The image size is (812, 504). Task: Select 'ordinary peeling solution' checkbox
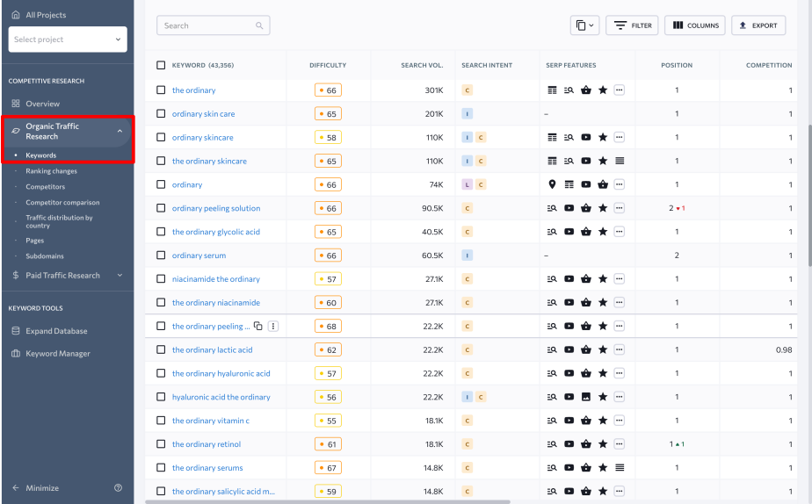point(161,208)
